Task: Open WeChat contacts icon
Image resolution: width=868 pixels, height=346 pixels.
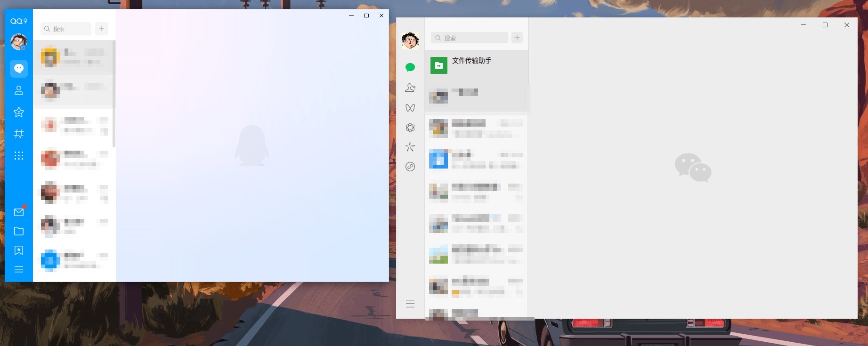Action: 410,88
